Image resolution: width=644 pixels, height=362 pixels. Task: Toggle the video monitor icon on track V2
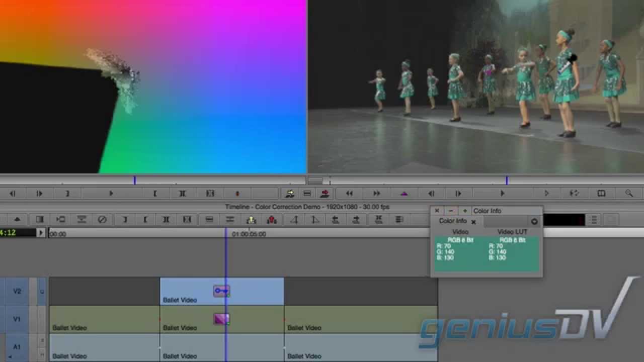click(42, 291)
